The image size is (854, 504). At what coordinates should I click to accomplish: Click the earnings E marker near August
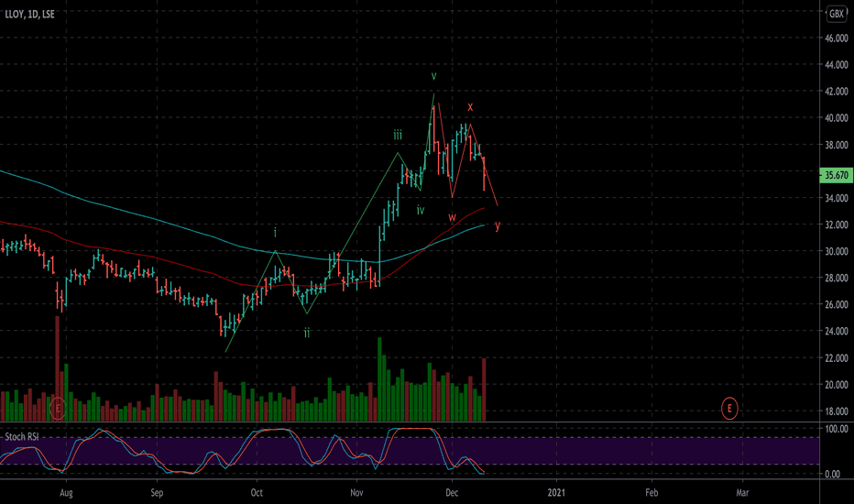click(57, 408)
